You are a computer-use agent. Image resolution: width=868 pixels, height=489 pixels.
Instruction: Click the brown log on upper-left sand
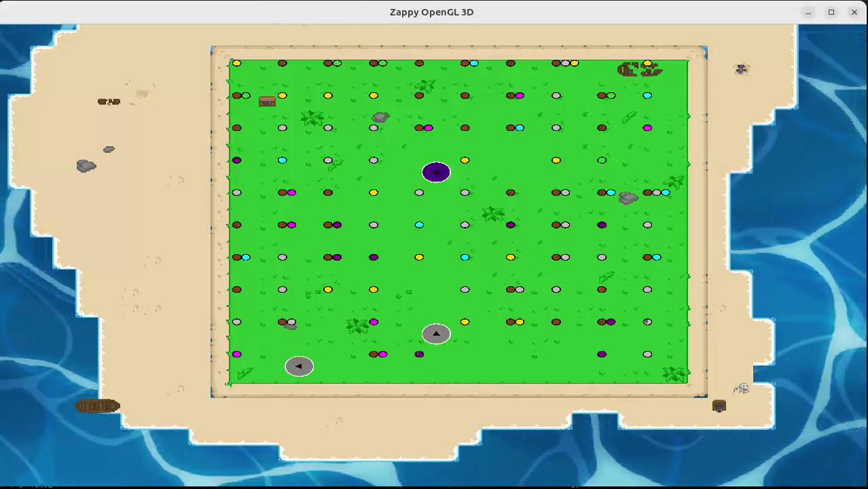pos(109,102)
